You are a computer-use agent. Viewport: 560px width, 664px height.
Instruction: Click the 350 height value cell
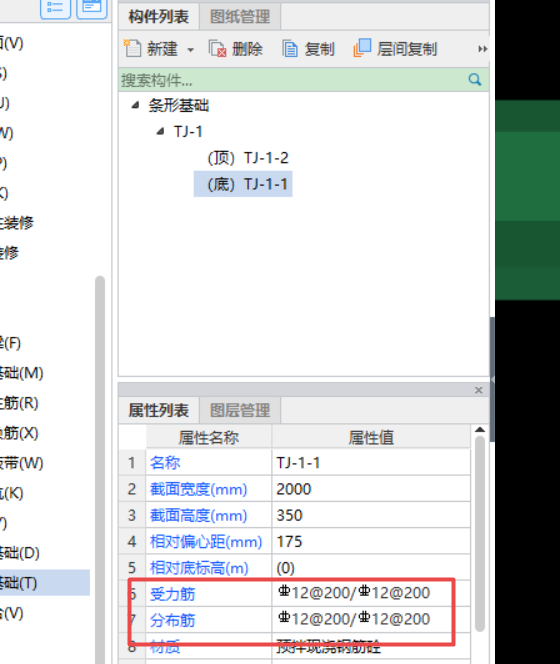pyautogui.click(x=371, y=515)
